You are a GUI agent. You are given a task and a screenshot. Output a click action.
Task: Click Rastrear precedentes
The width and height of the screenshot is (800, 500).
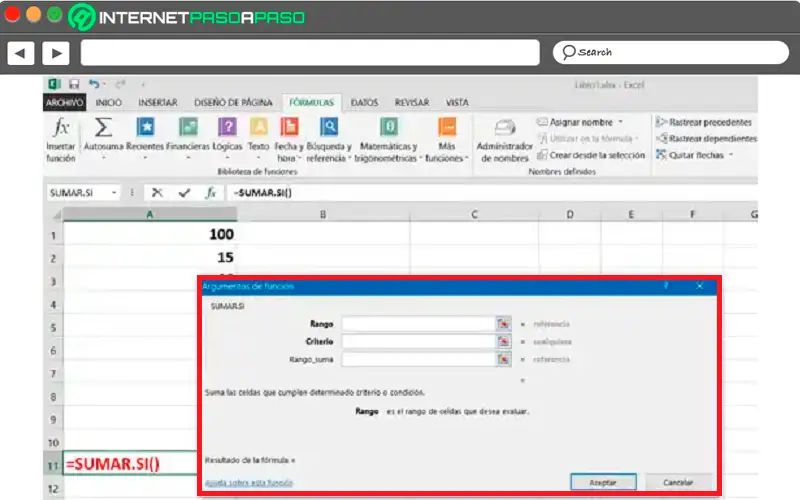[x=704, y=122]
